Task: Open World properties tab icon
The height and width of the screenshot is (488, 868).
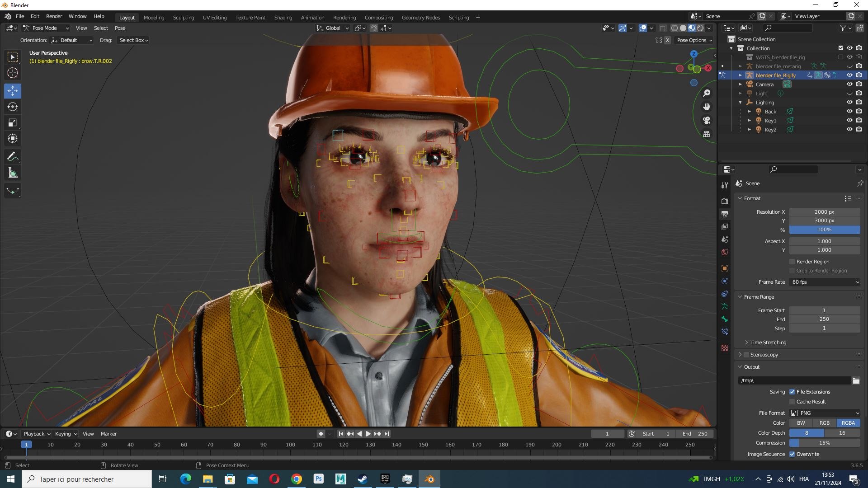Action: [x=725, y=252]
